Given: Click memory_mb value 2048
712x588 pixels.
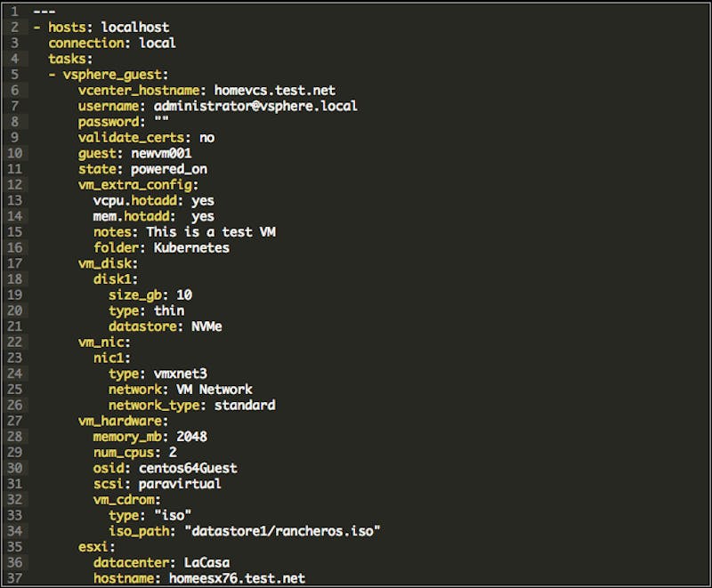Looking at the screenshot, I should pos(191,437).
